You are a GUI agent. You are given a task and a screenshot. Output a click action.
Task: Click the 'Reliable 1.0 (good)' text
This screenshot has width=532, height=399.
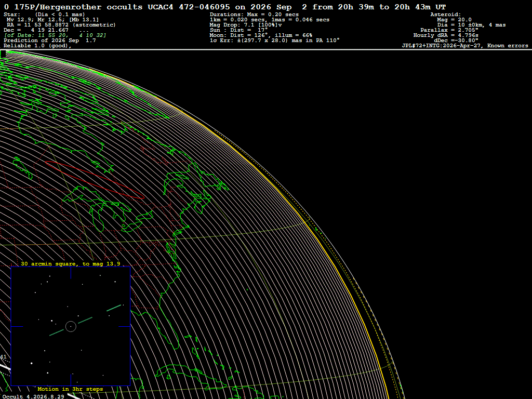coord(37,46)
